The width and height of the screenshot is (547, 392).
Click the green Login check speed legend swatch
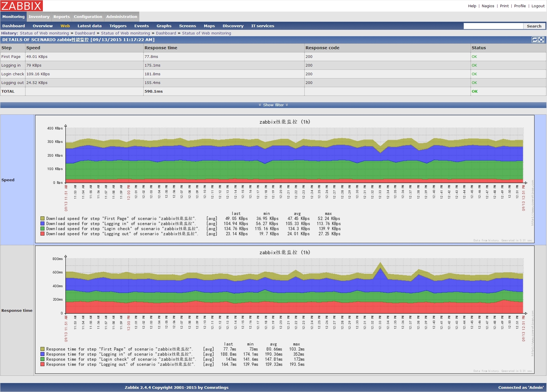pos(42,228)
